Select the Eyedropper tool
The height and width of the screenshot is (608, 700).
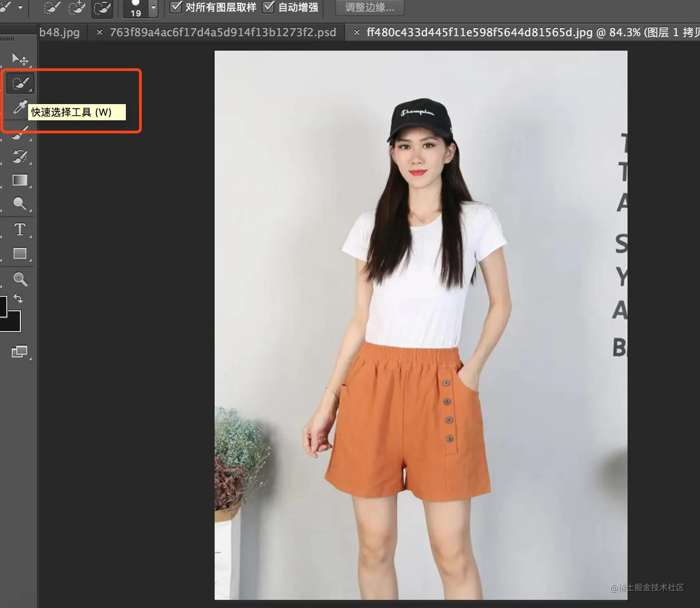[20, 107]
